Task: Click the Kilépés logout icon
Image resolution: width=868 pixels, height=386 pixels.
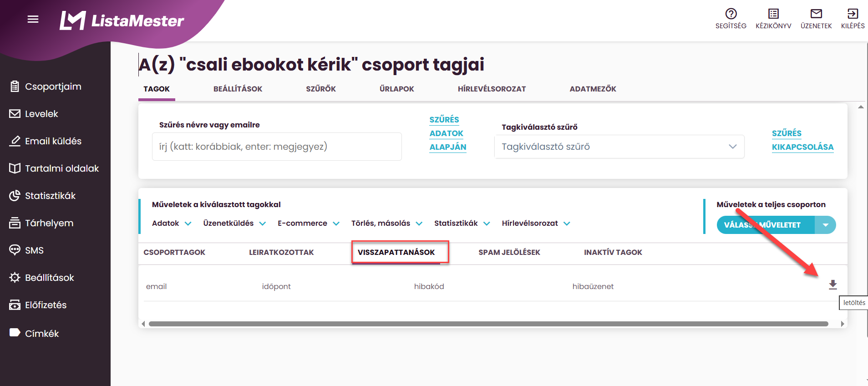Action: click(853, 19)
